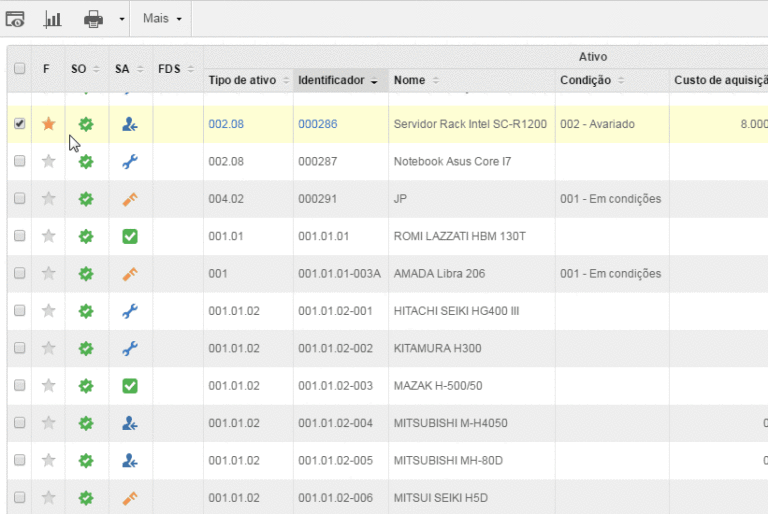
Task: Star the KITAMURA H300 row as favorite
Action: pos(48,348)
